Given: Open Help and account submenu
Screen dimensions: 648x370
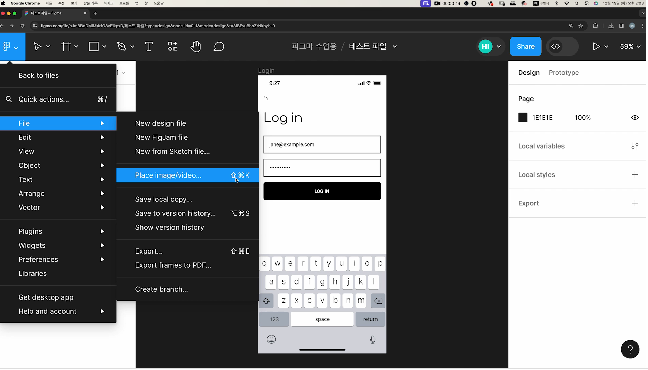Looking at the screenshot, I should click(x=58, y=311).
